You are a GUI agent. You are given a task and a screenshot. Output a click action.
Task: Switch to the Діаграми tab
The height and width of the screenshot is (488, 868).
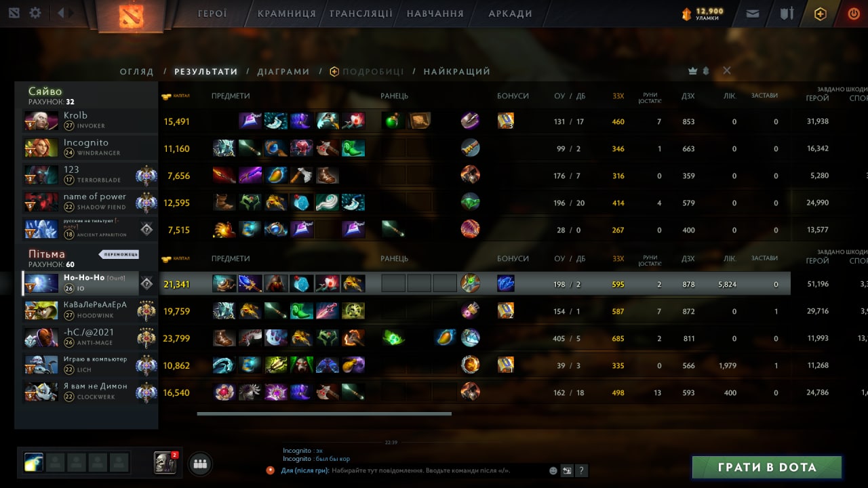click(283, 71)
